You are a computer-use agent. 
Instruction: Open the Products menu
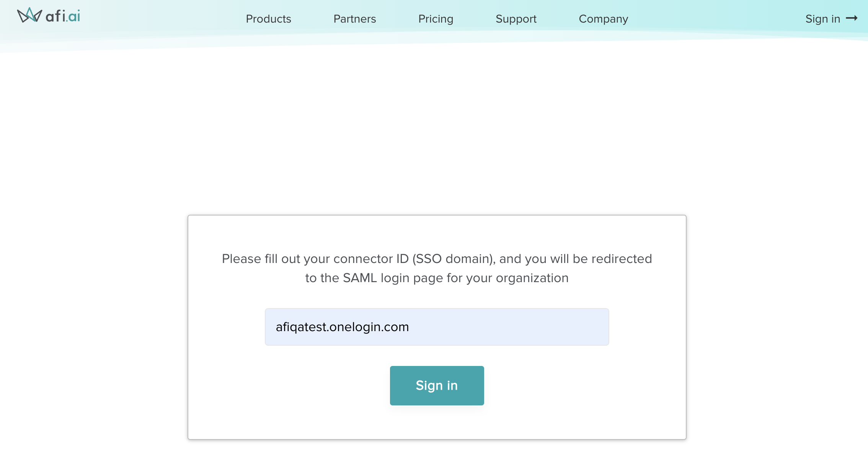pyautogui.click(x=268, y=19)
